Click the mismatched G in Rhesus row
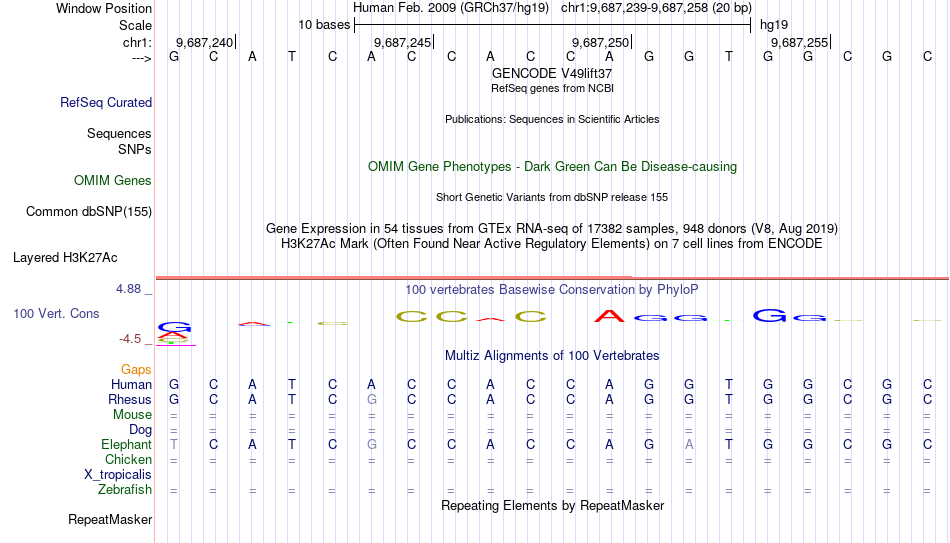Screen dimensions: 950x543 (371, 400)
